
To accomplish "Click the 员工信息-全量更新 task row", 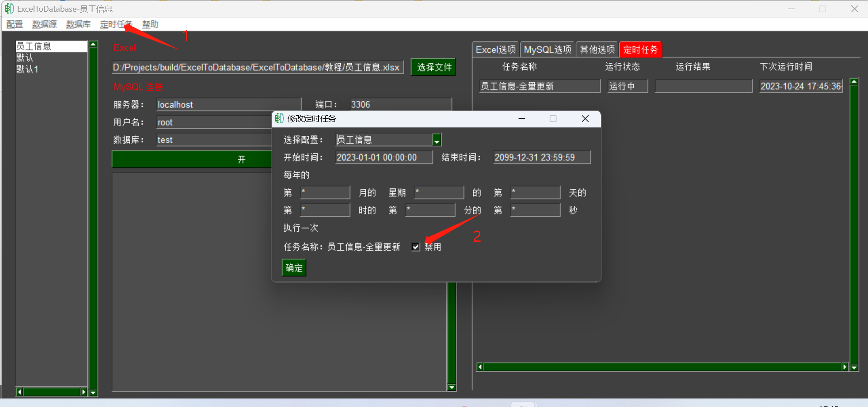I will [x=539, y=86].
